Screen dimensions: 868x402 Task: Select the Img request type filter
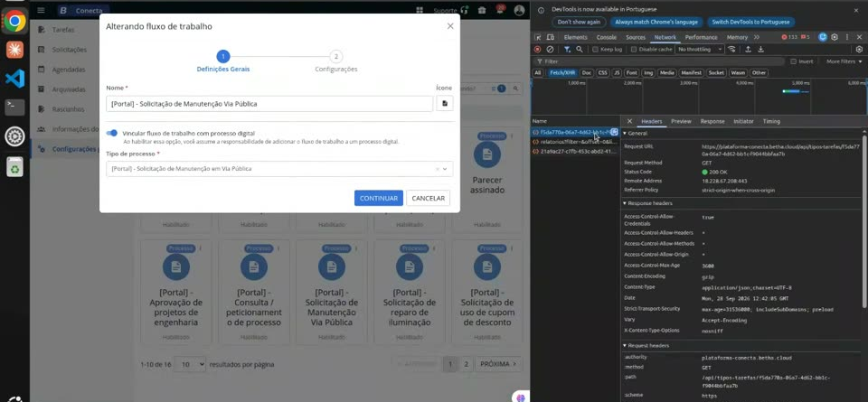(647, 72)
